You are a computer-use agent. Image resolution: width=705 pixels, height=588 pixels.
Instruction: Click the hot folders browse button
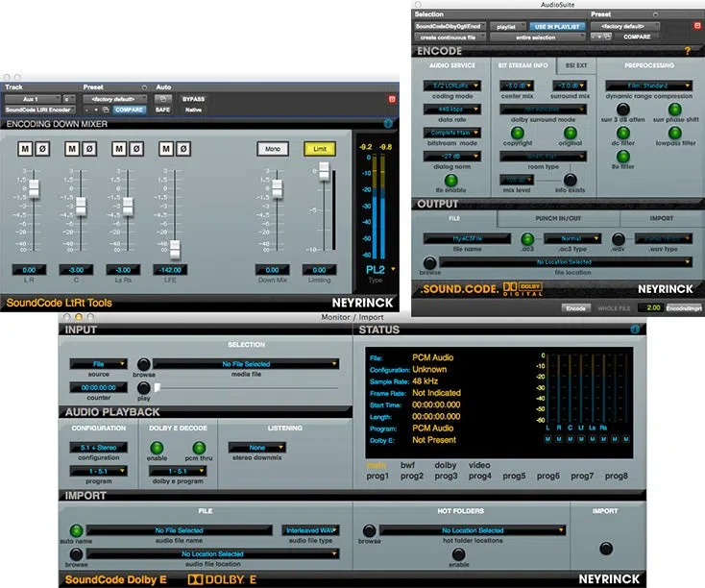point(369,530)
